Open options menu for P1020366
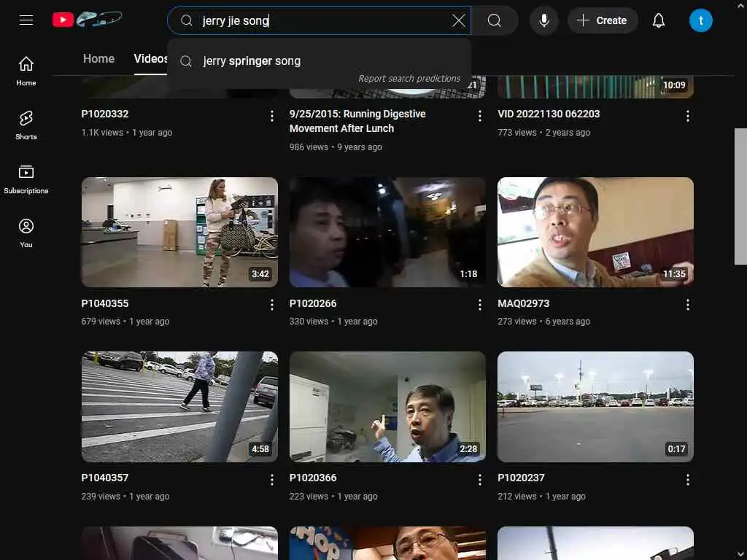This screenshot has height=560, width=747. [x=480, y=480]
